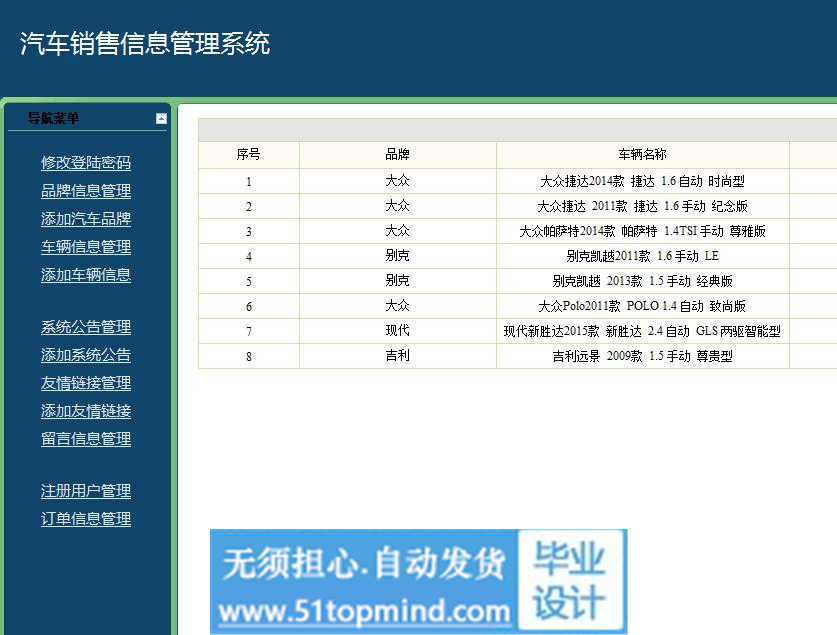Viewport: 837px width, 635px height.
Task: Click the 汽车销售信息管理系统 title
Action: coord(145,43)
